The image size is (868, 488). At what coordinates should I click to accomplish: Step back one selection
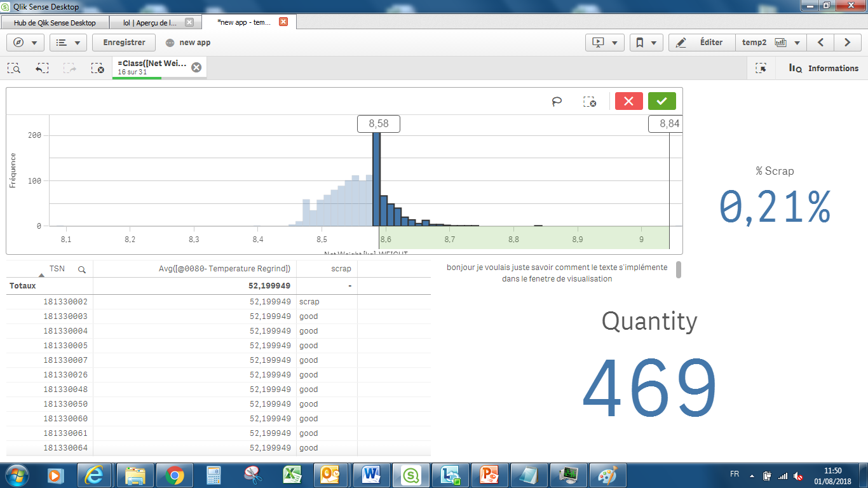point(42,68)
